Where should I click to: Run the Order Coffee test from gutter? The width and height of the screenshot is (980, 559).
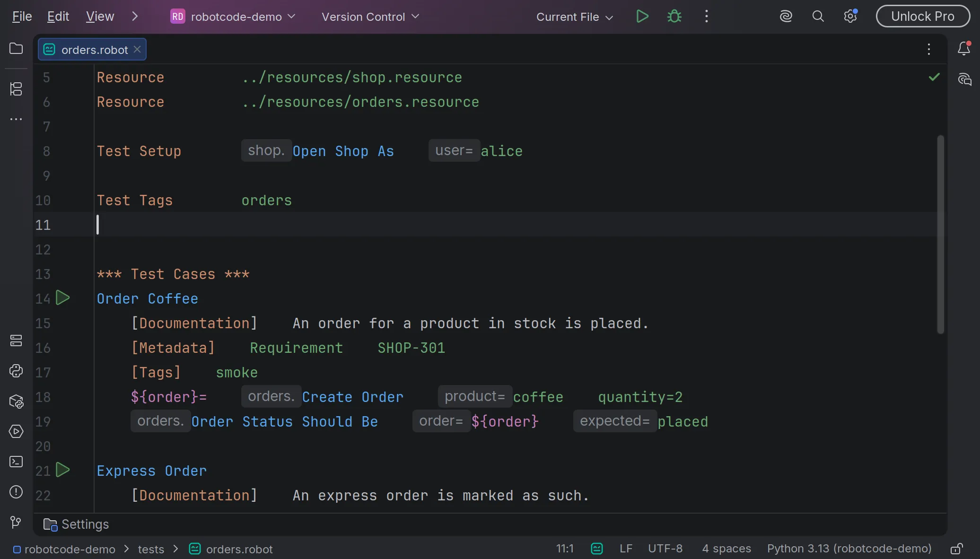(63, 298)
